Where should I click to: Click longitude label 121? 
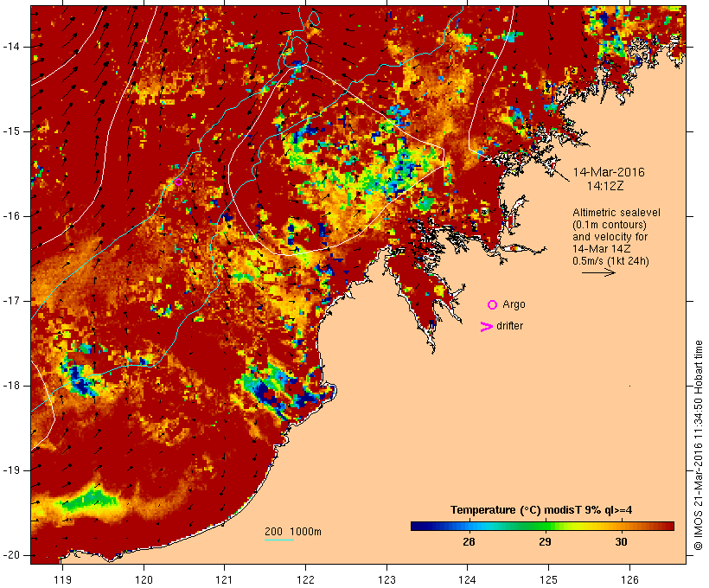[x=224, y=579]
